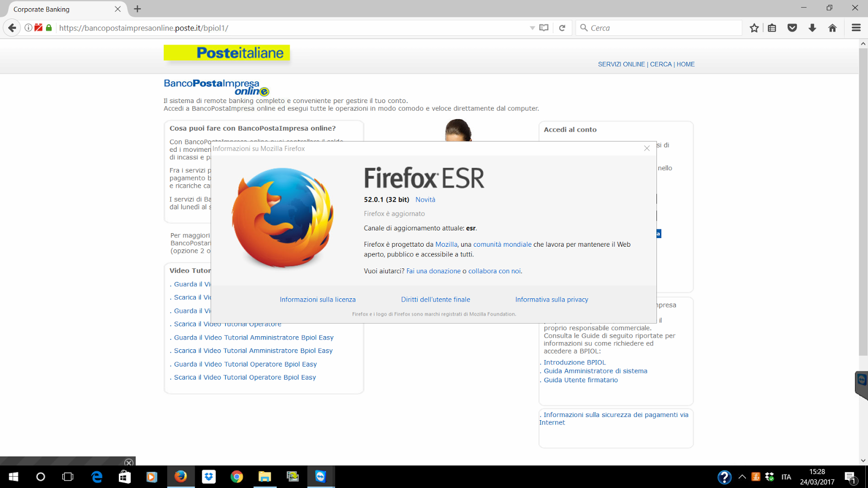Viewport: 868px width, 488px height.
Task: Go to Firefox home page icon
Action: coord(832,28)
